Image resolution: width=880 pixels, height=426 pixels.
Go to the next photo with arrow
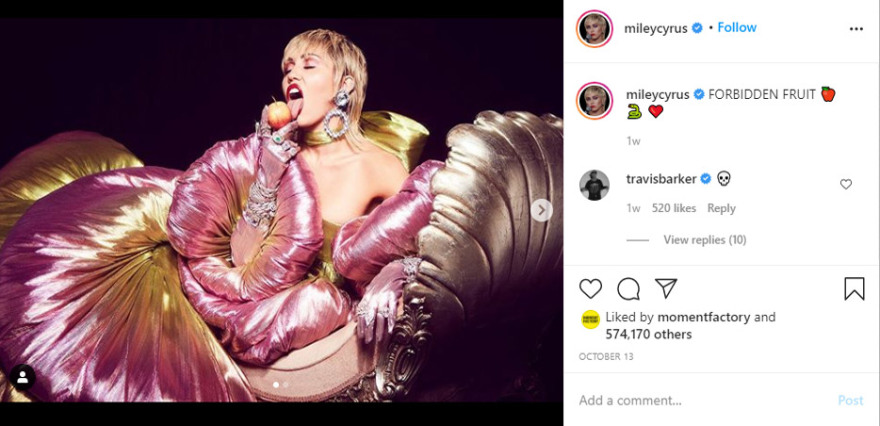541,210
